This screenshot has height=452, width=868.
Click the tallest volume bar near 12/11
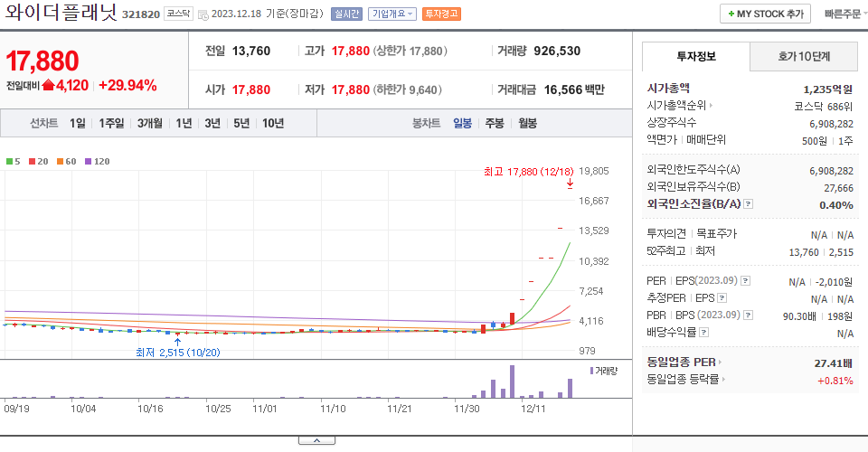pyautogui.click(x=512, y=381)
